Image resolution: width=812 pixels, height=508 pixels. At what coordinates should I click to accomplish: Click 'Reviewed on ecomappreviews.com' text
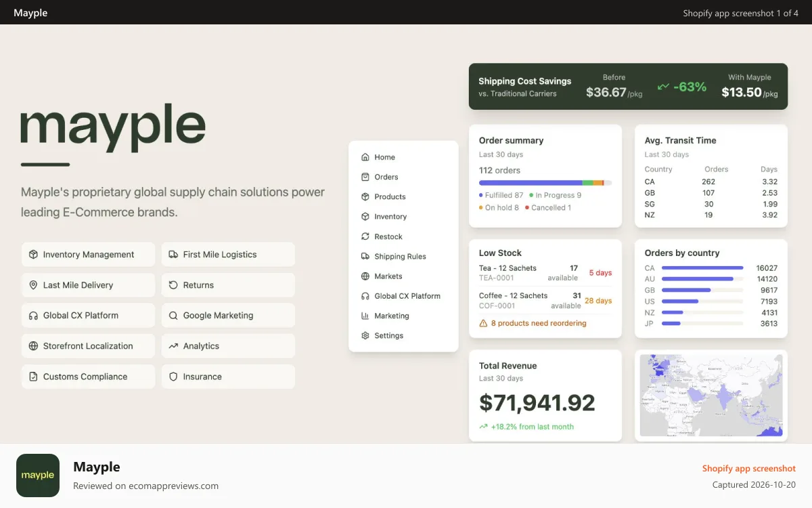point(145,486)
